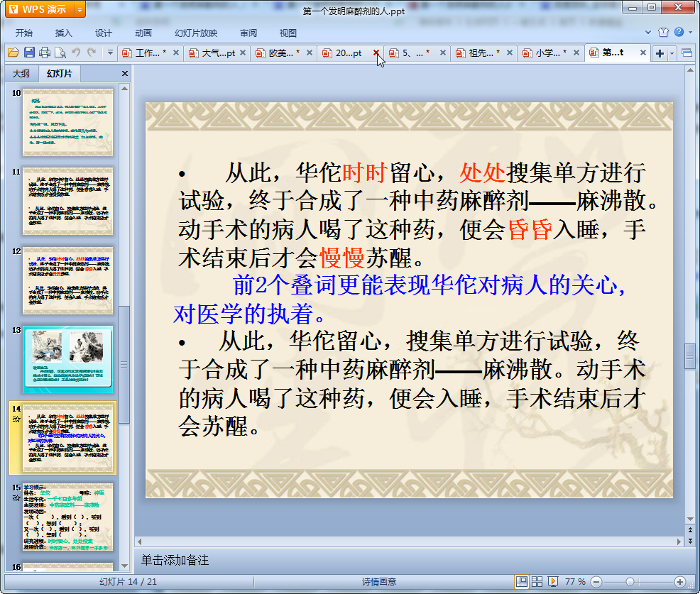Select slide 12 thumbnail
This screenshot has width=700, height=594.
tap(68, 281)
